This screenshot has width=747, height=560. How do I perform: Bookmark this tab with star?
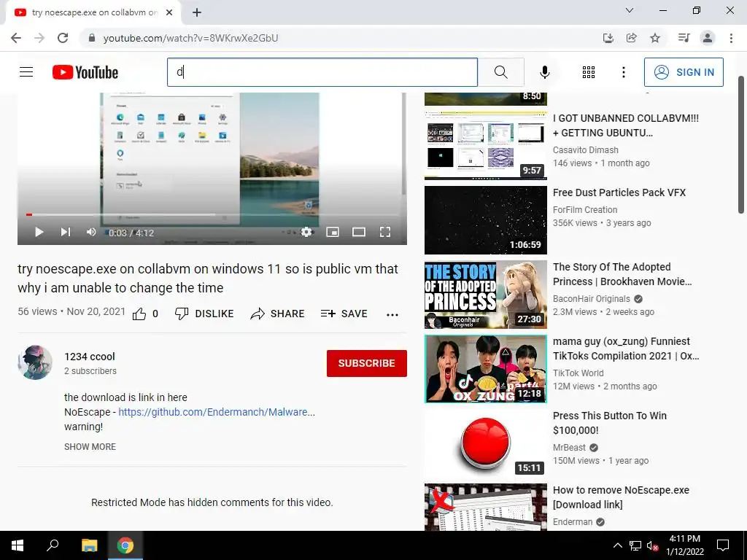click(655, 38)
